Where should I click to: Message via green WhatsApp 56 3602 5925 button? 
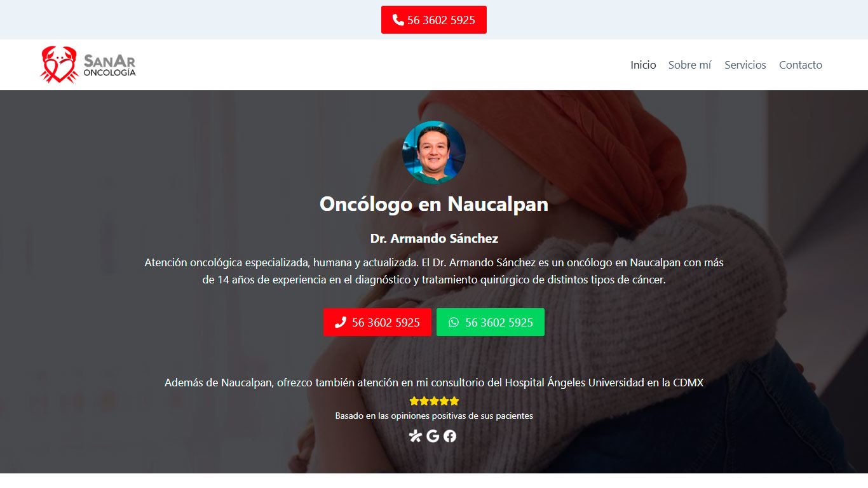click(491, 322)
